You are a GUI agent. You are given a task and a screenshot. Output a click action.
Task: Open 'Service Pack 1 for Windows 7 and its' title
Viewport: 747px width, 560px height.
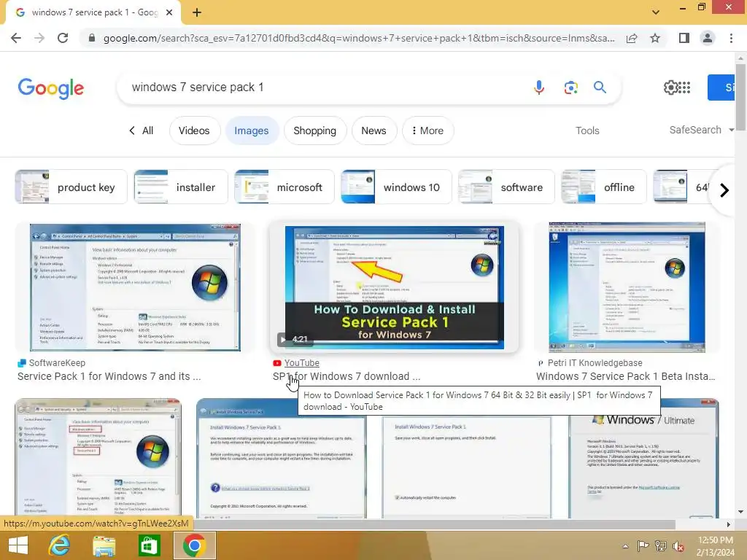coord(109,376)
